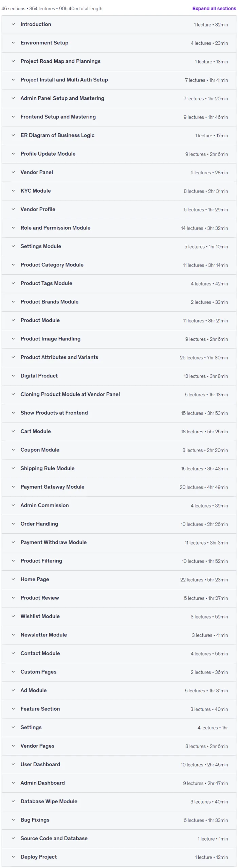Select the Frontend Setup and Mastering section
The width and height of the screenshot is (238, 868).
[x=119, y=117]
